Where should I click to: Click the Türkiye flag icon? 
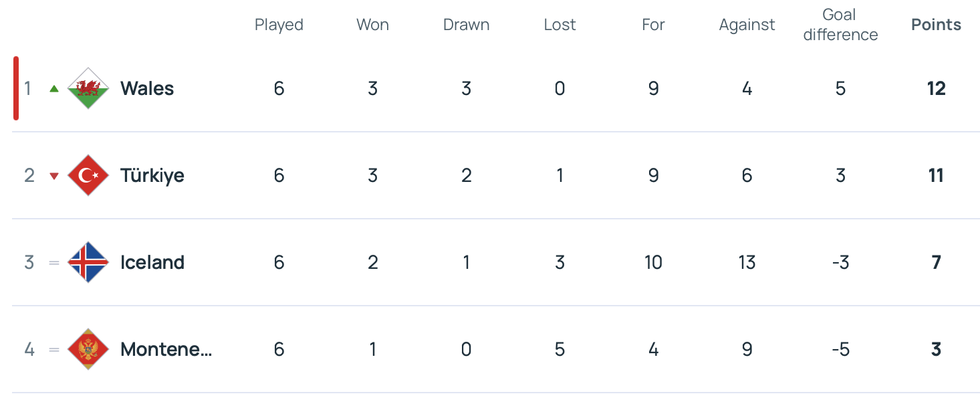coord(88,175)
